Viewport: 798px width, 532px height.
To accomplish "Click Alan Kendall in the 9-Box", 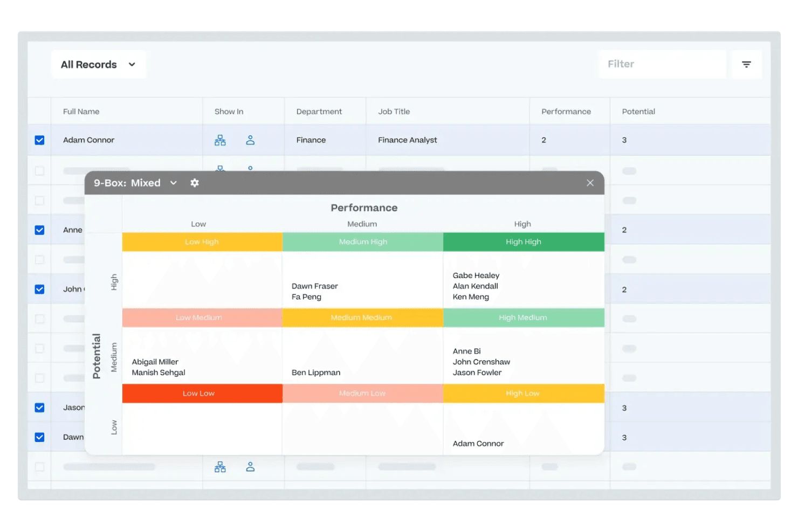I will click(x=476, y=286).
